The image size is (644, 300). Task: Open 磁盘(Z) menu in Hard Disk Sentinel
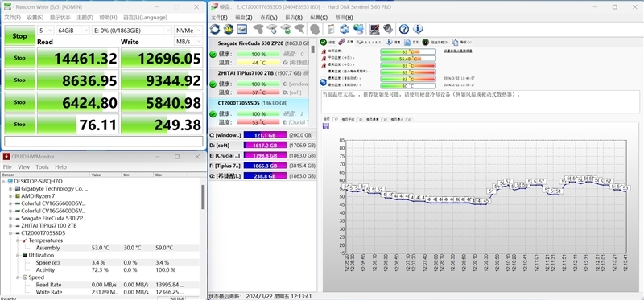pos(244,18)
